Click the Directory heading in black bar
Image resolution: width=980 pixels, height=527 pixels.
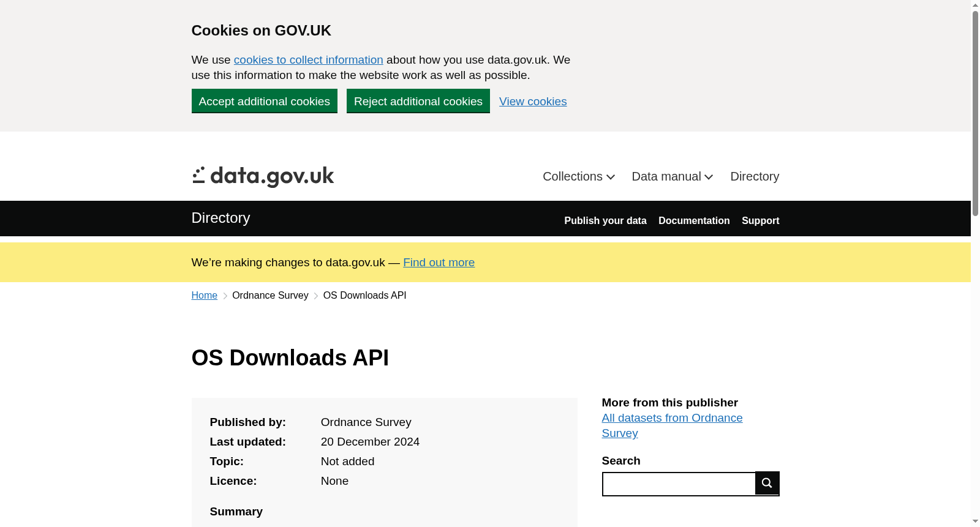pos(221,218)
